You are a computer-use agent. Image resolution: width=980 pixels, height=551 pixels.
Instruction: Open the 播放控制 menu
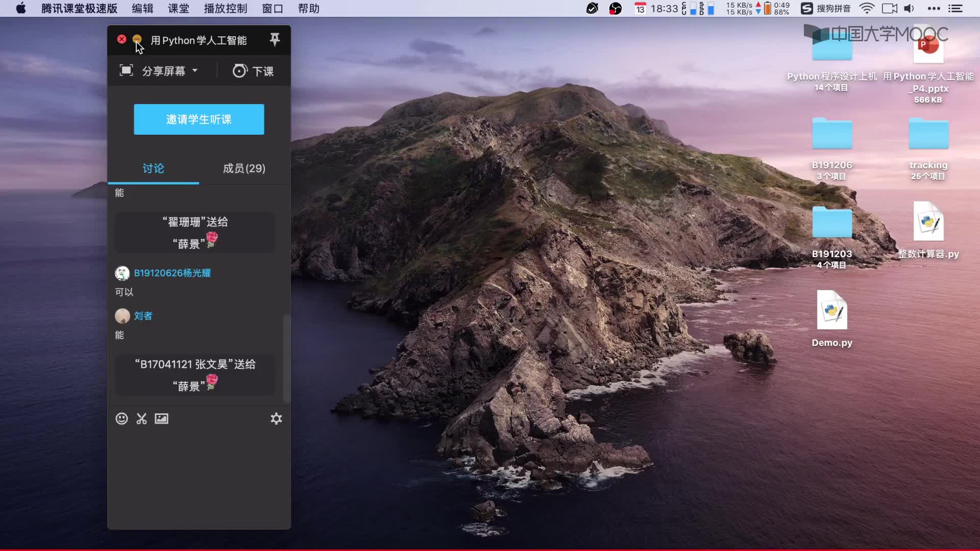(226, 9)
